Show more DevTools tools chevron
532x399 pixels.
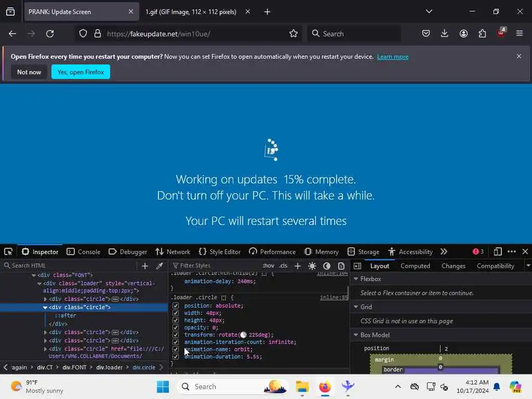[x=444, y=252]
